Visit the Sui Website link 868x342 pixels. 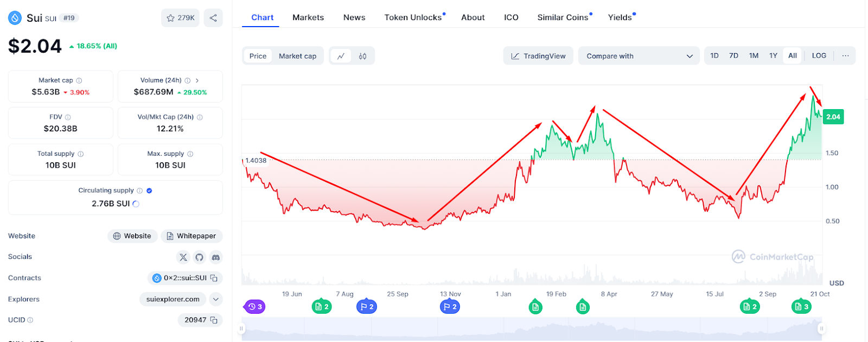click(132, 236)
